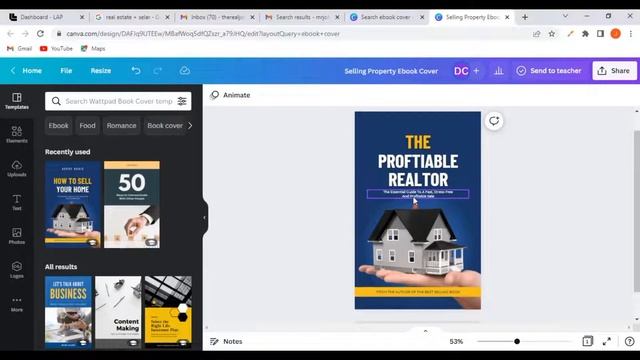Enter fullscreen presentation mode icon

(607, 341)
